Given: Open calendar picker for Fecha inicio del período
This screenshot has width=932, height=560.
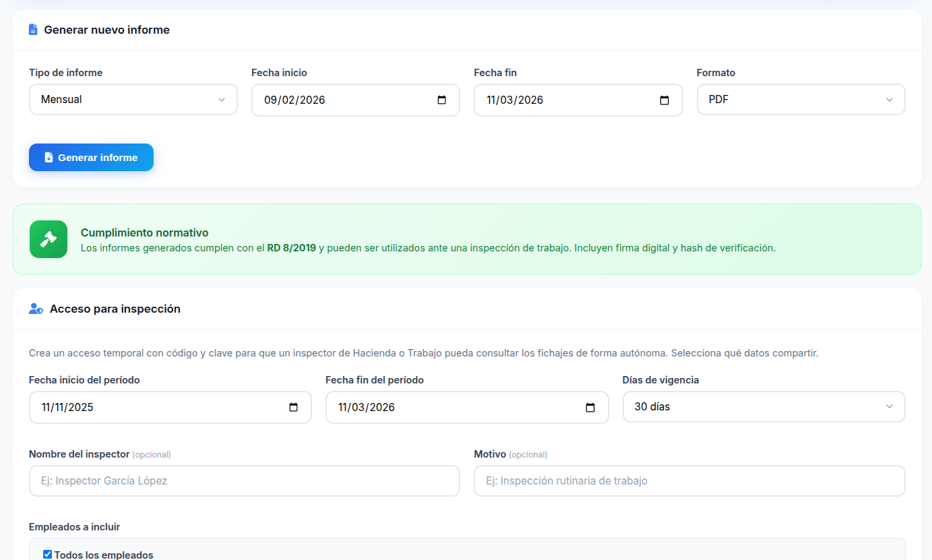Looking at the screenshot, I should tap(294, 408).
